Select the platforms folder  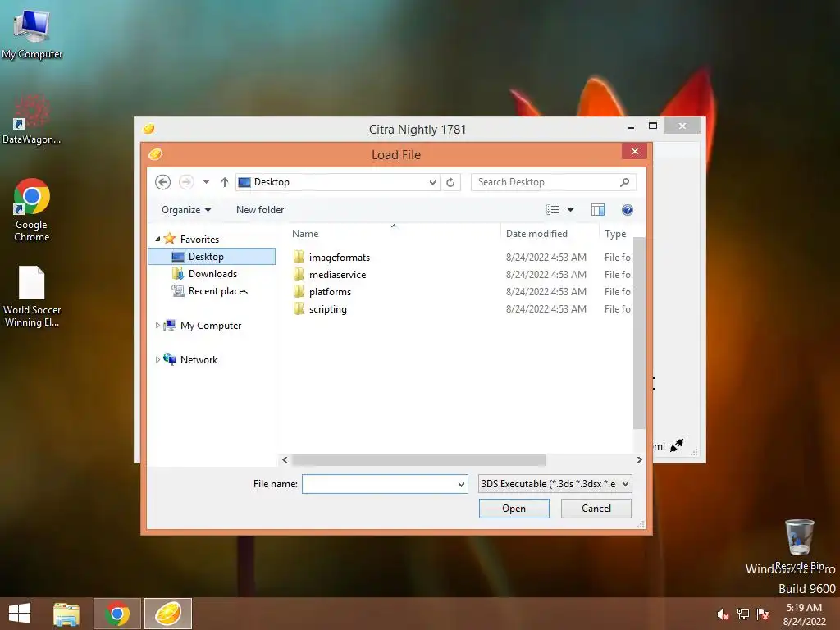coord(330,292)
